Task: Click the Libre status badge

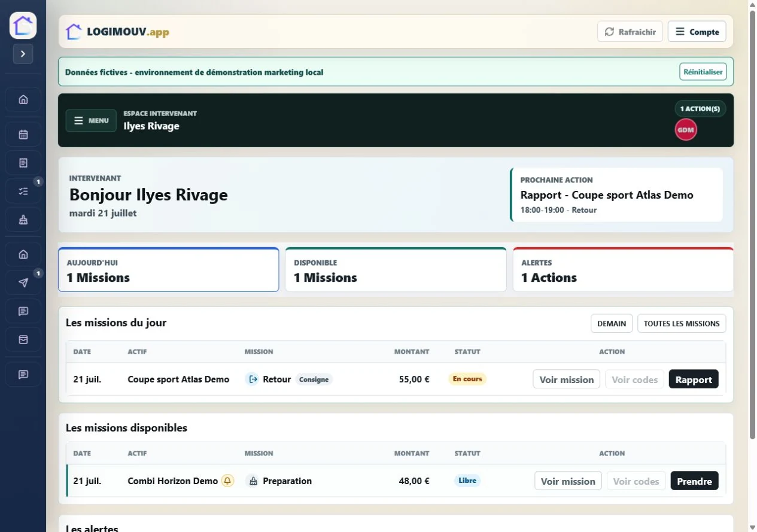Action: coord(467,481)
